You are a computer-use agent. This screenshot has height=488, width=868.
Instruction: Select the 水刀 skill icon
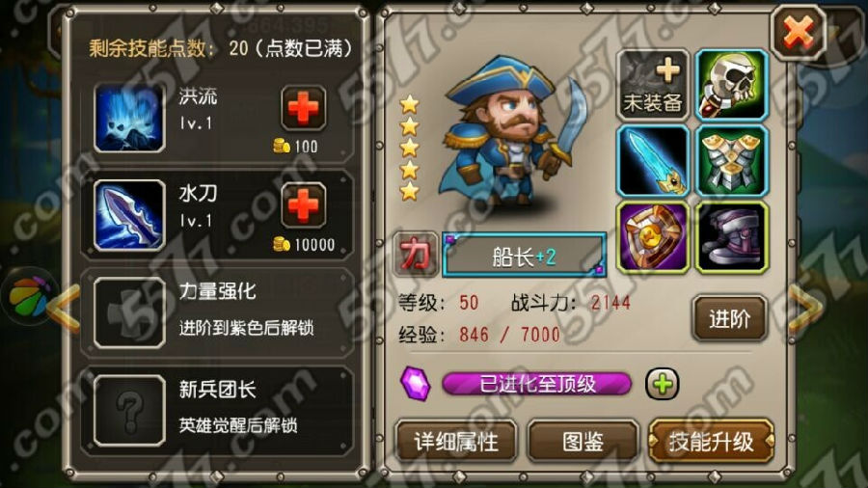(129, 215)
